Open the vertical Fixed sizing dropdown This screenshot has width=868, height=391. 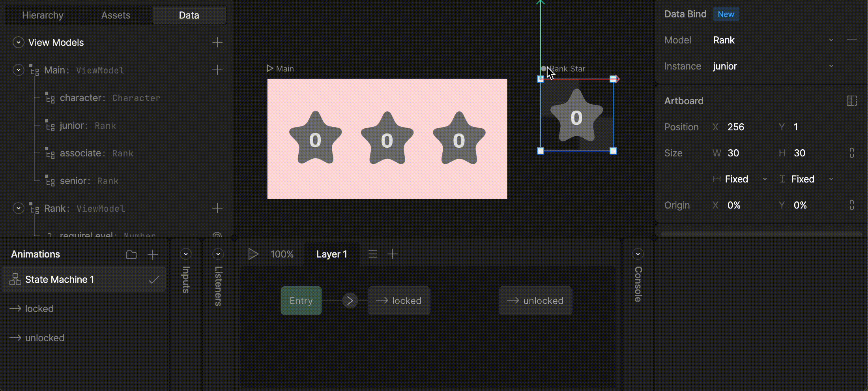point(807,179)
